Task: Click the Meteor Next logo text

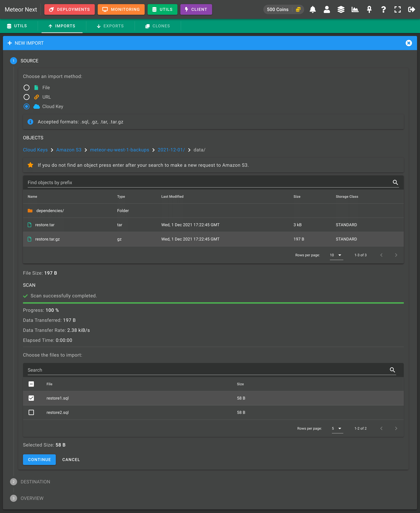Action: tap(21, 9)
